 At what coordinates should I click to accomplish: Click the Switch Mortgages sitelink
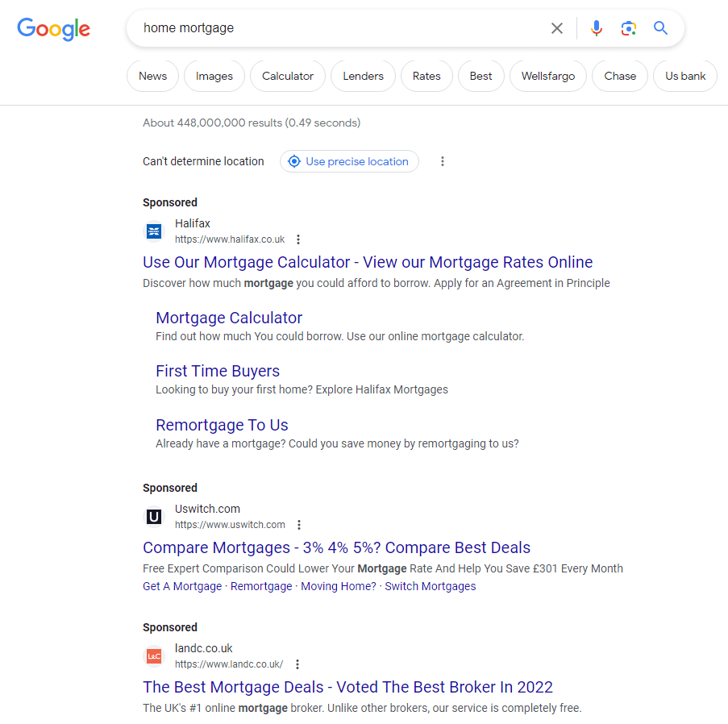(x=431, y=587)
